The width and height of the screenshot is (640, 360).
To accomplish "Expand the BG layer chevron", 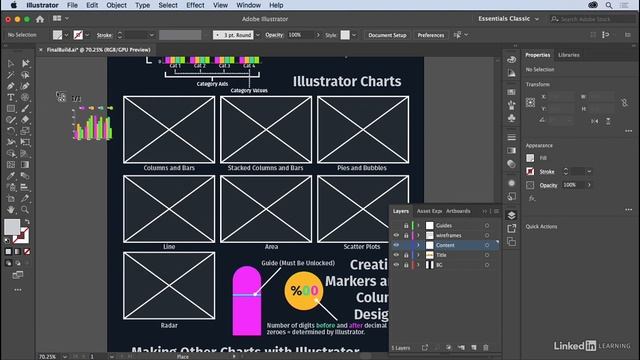I will 418,264.
